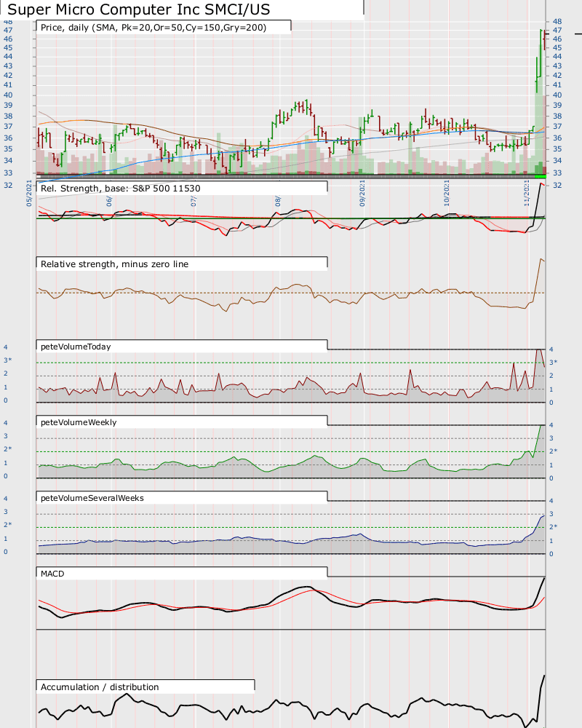The width and height of the screenshot is (582, 728).
Task: Select 38 on the right price axis
Action: point(557,116)
